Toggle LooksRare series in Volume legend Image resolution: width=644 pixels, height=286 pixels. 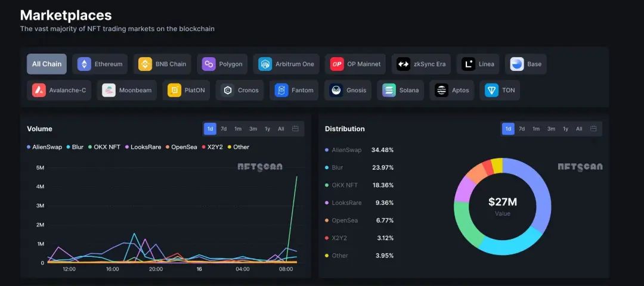point(143,147)
